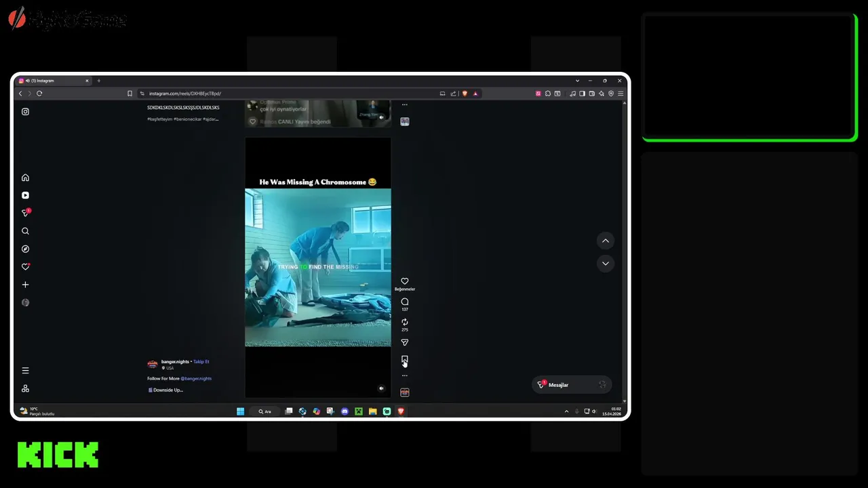Open File Explorer from the taskbar
Image resolution: width=868 pixels, height=488 pixels.
tap(372, 411)
